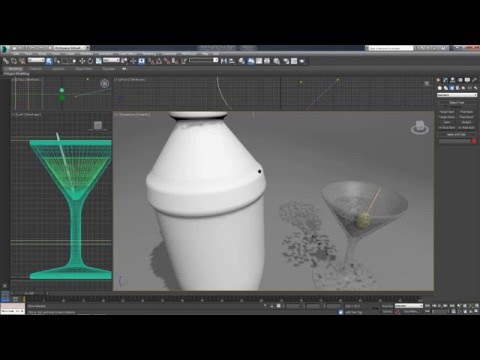Switch to the Utilities command panel
Viewport: 480px width, 360px height.
coord(475,80)
